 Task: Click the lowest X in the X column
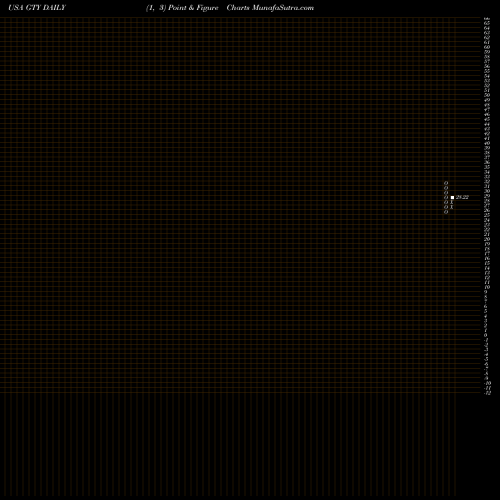[452, 207]
